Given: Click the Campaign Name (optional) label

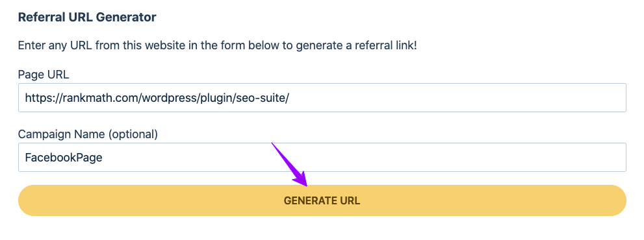Looking at the screenshot, I should 88,134.
